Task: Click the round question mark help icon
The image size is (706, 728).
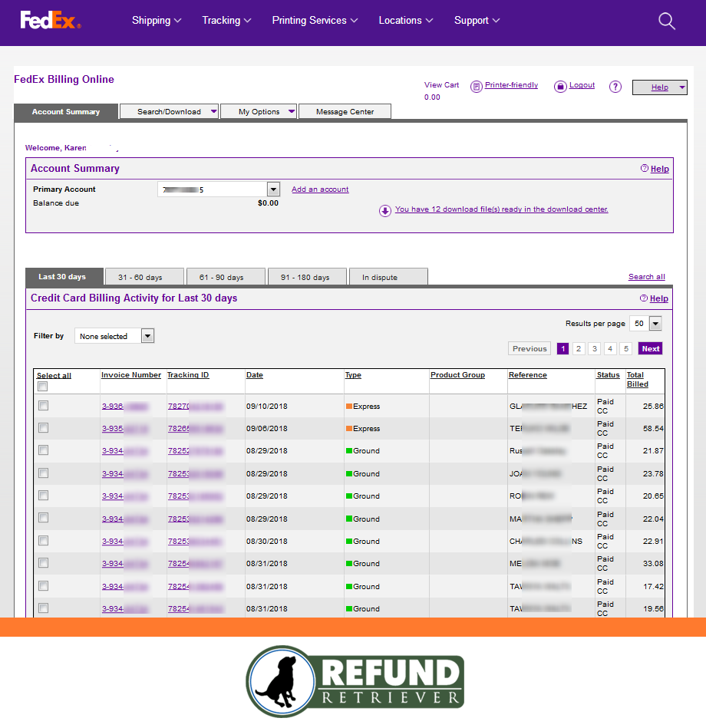Action: point(615,87)
